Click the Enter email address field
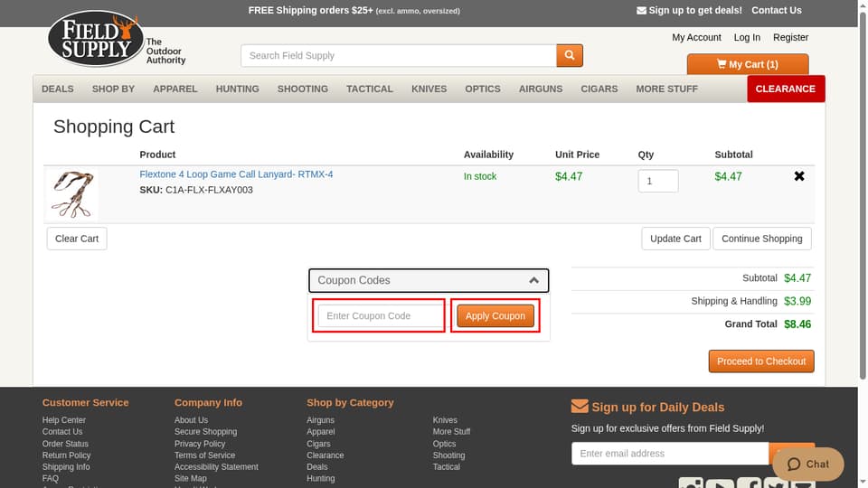868x488 pixels. pyautogui.click(x=670, y=453)
